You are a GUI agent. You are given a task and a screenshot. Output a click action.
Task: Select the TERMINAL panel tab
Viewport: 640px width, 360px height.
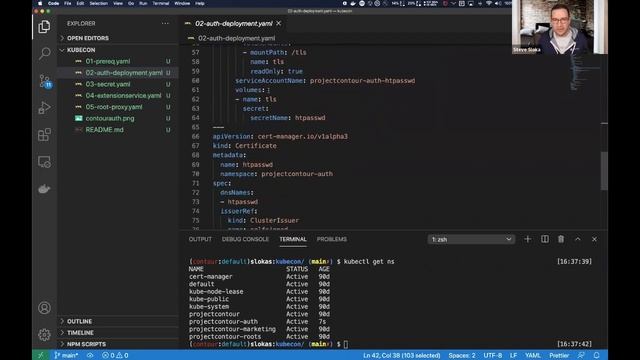pos(293,239)
